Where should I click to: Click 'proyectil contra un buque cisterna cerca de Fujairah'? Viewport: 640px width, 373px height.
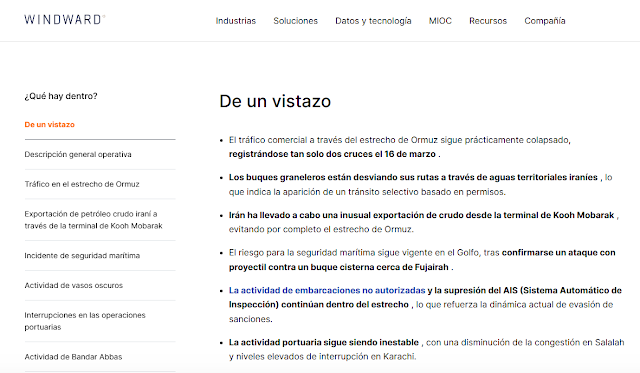pyautogui.click(x=339, y=267)
